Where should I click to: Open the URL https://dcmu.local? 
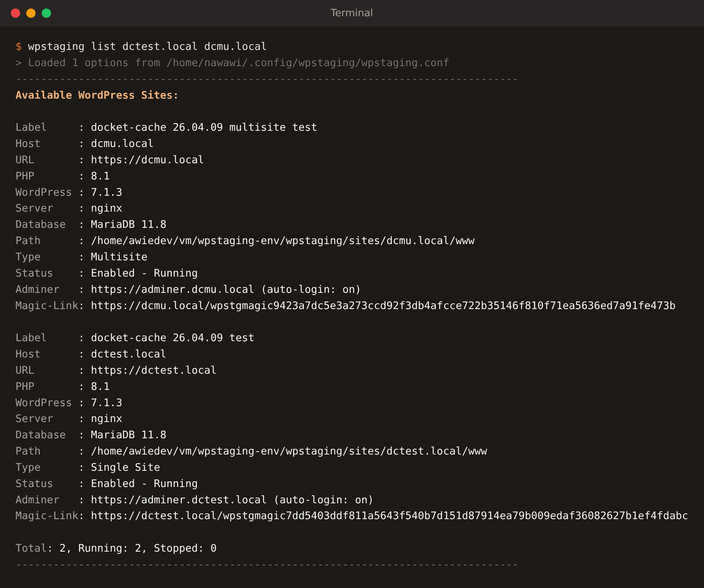point(147,160)
